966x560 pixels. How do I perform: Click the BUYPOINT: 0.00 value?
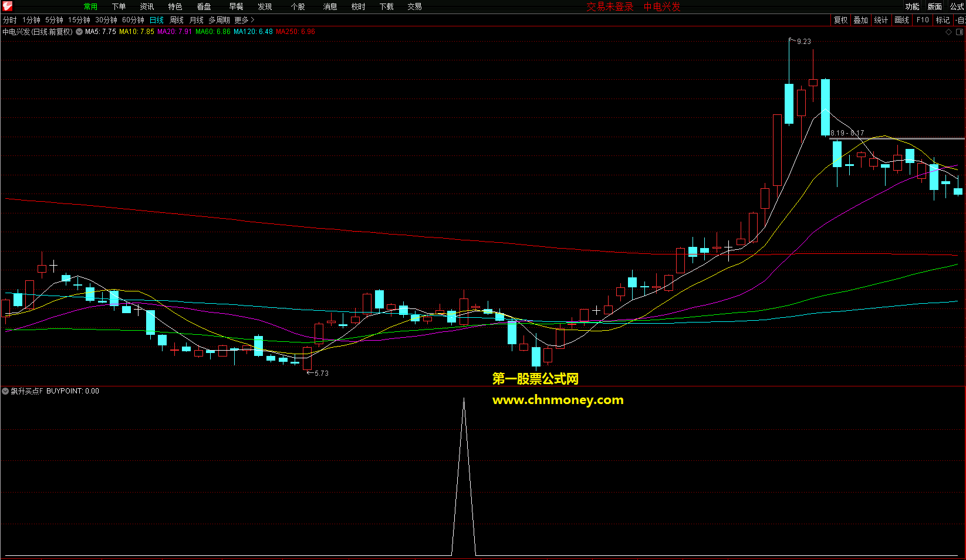tap(73, 391)
